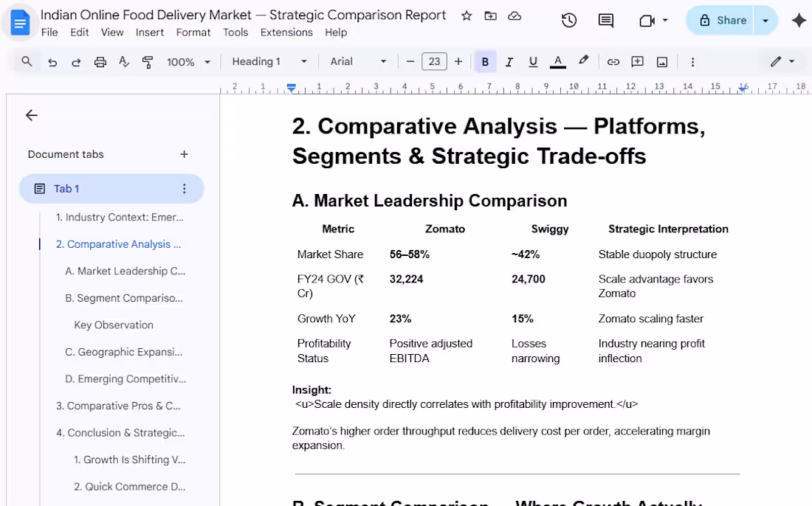Go to 2. Quick Commerce outline item
Image resolution: width=812 pixels, height=506 pixels.
point(129,486)
